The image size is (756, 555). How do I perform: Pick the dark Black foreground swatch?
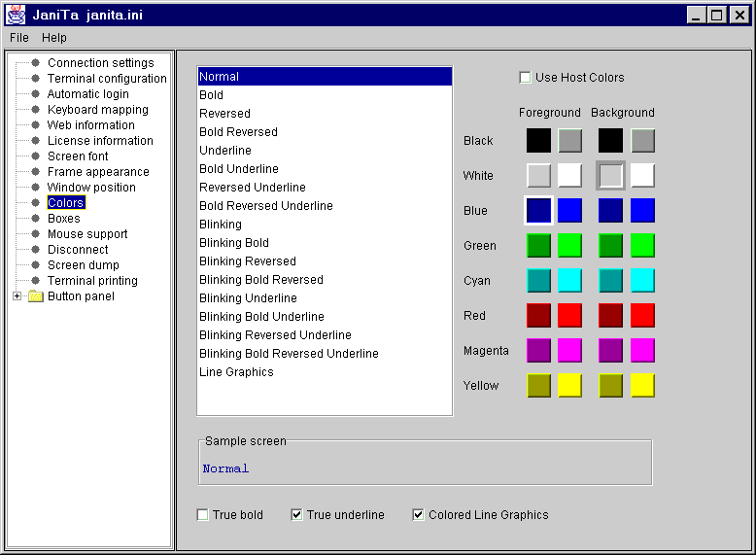538,140
